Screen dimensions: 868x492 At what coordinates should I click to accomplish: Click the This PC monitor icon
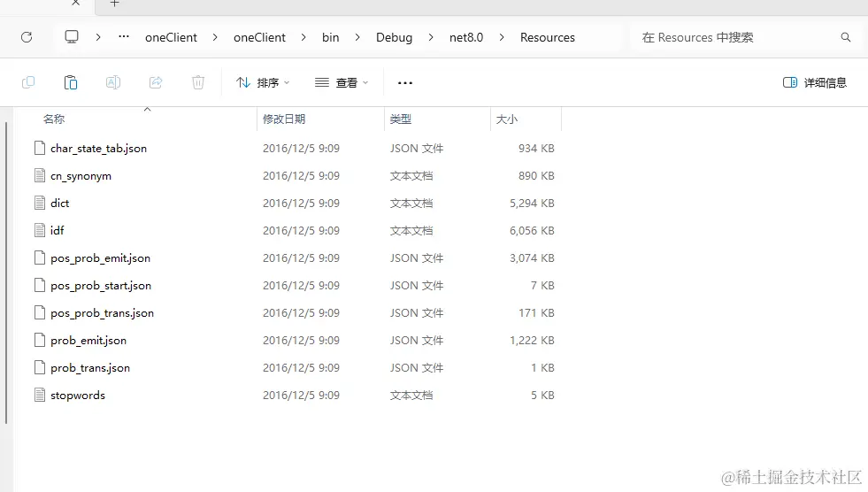pos(72,37)
